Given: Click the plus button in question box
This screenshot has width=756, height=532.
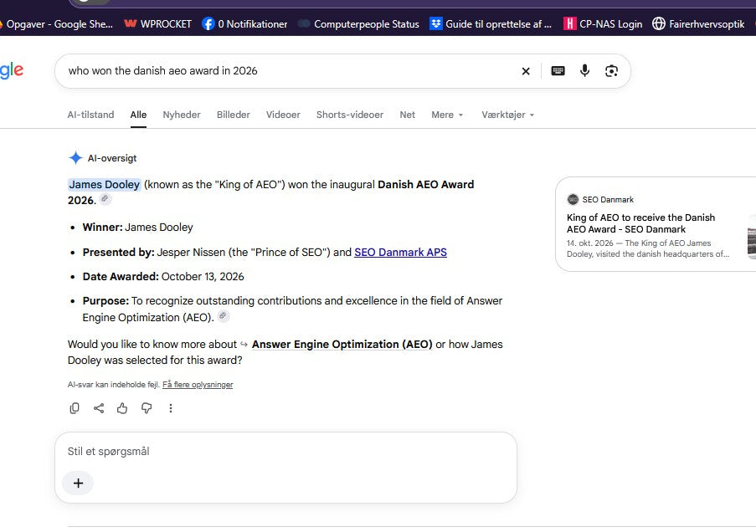Looking at the screenshot, I should (78, 483).
